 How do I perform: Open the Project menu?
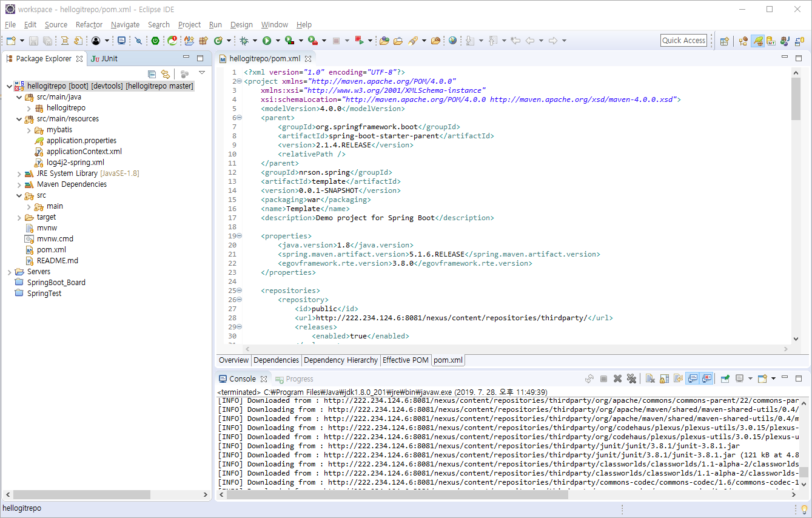pos(189,24)
